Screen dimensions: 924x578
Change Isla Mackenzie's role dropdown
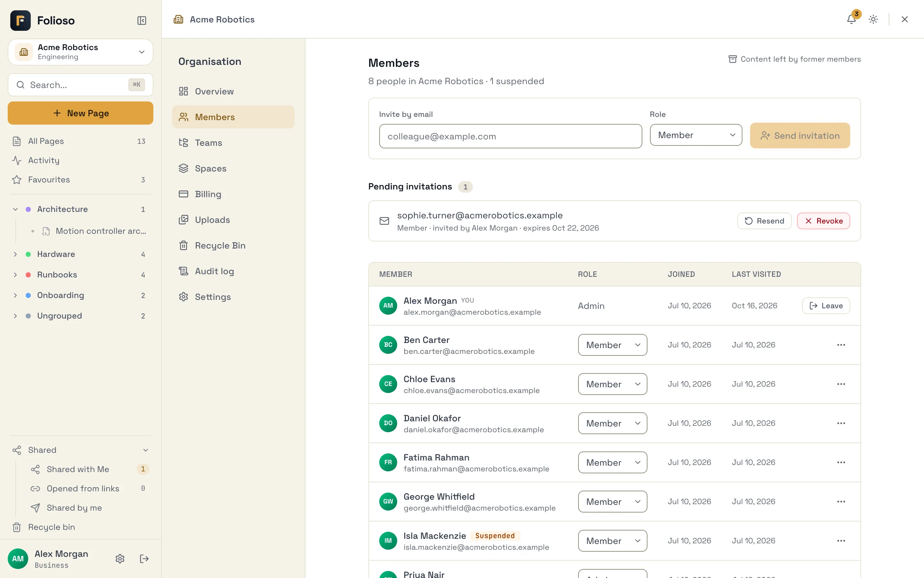(x=612, y=540)
